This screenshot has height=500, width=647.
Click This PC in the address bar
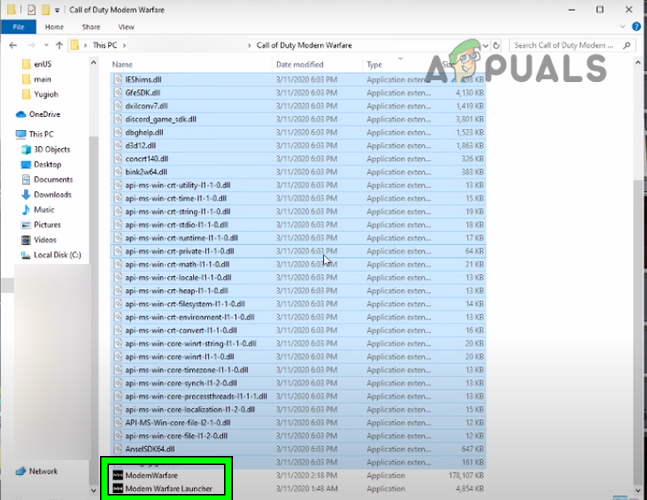105,45
